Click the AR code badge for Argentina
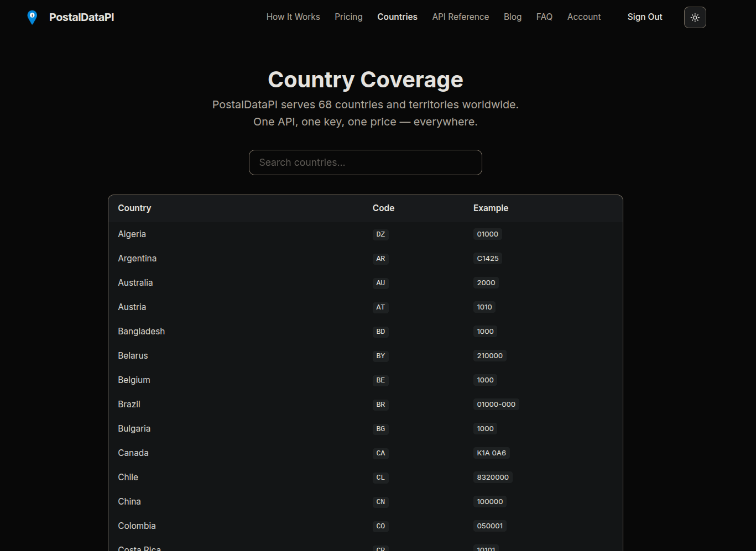The width and height of the screenshot is (756, 551). 380,259
